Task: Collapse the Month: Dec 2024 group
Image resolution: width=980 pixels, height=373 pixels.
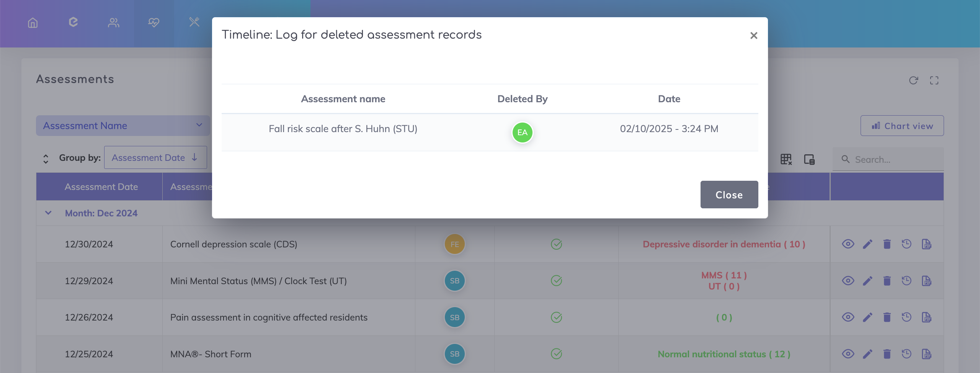Action: click(48, 213)
